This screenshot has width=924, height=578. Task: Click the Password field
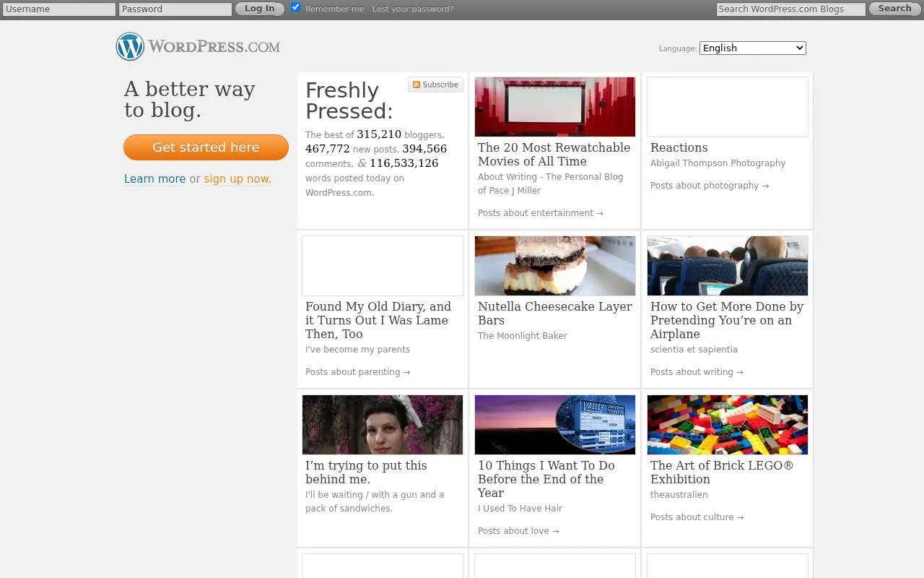(175, 9)
